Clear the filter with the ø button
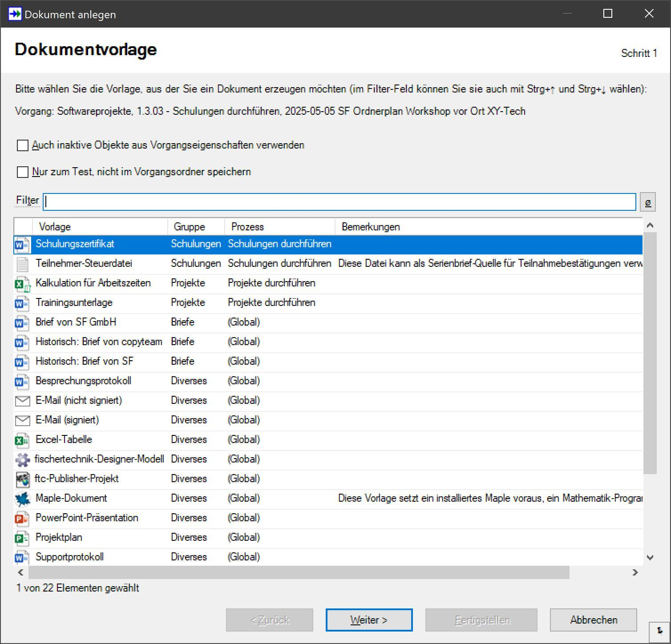Screen dimensions: 671x644 (648, 202)
